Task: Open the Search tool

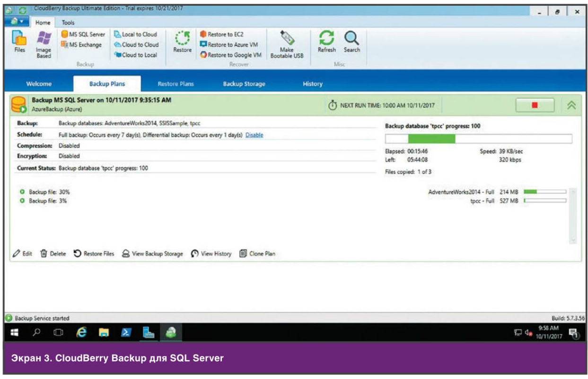Action: 351,42
